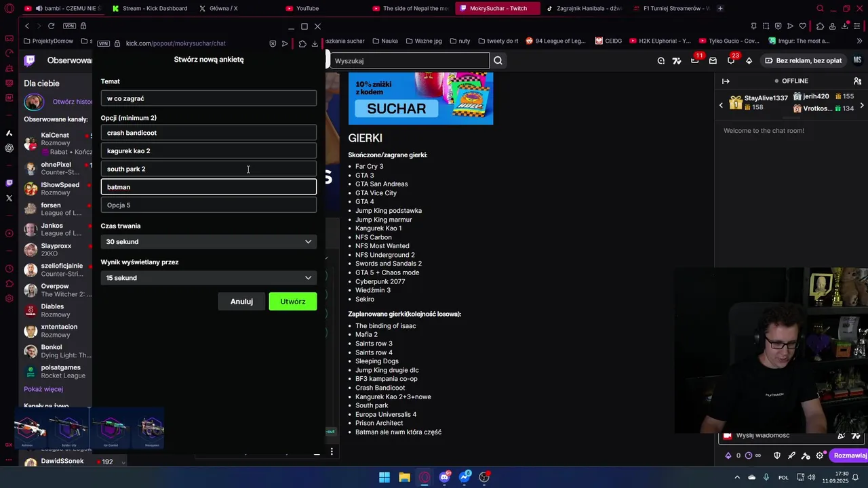
Task: Switch to Główna / X tab
Action: click(218, 9)
